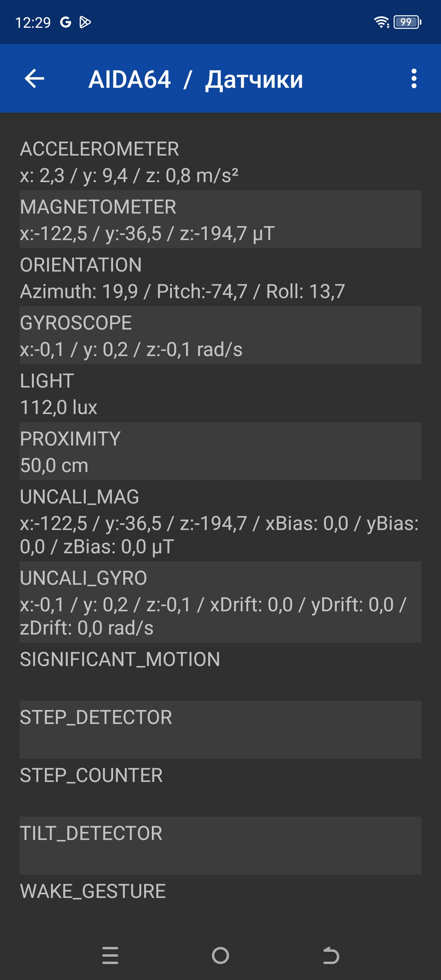The width and height of the screenshot is (441, 980).
Task: Open the three-dot overflow menu
Action: pyautogui.click(x=414, y=78)
